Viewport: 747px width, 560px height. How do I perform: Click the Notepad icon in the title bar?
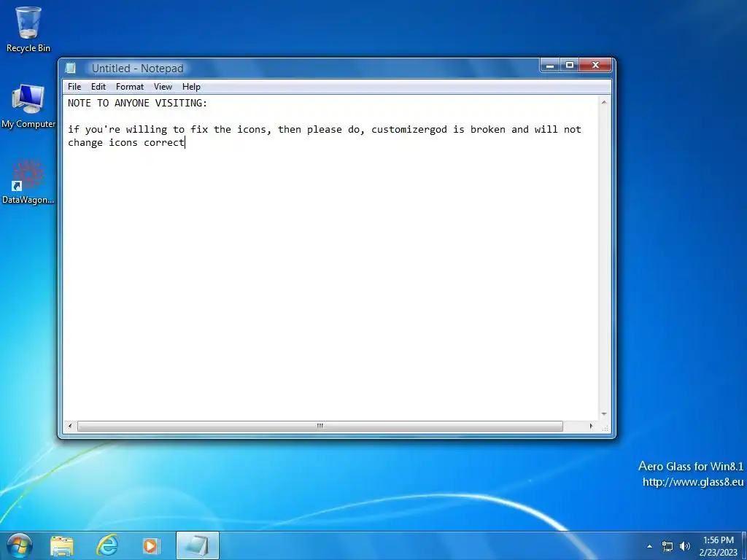point(71,68)
